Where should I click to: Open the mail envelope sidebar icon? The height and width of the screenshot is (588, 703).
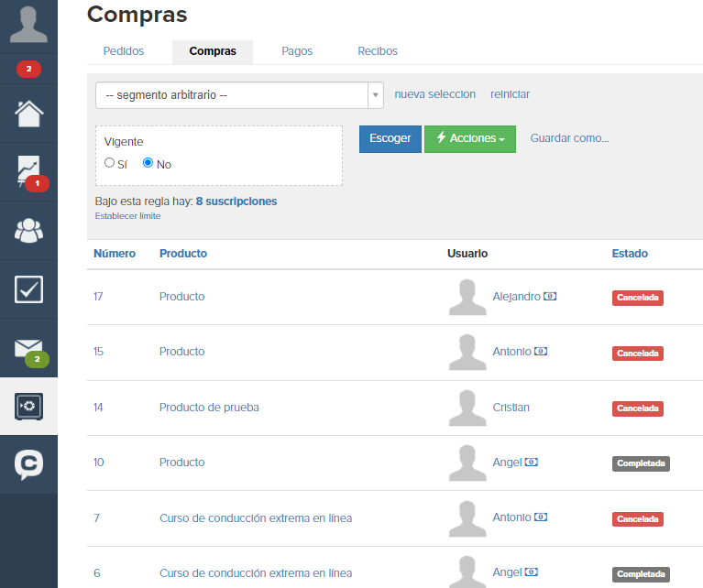28,348
